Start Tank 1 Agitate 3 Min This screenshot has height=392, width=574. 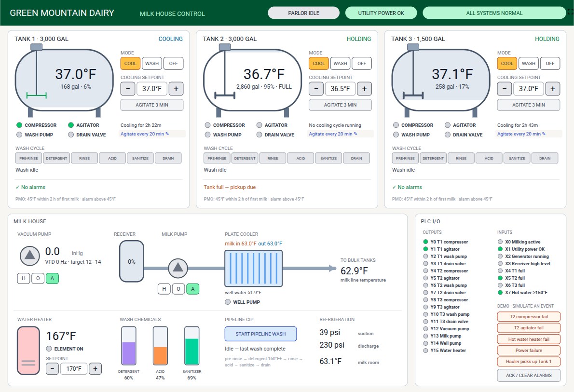click(x=152, y=105)
